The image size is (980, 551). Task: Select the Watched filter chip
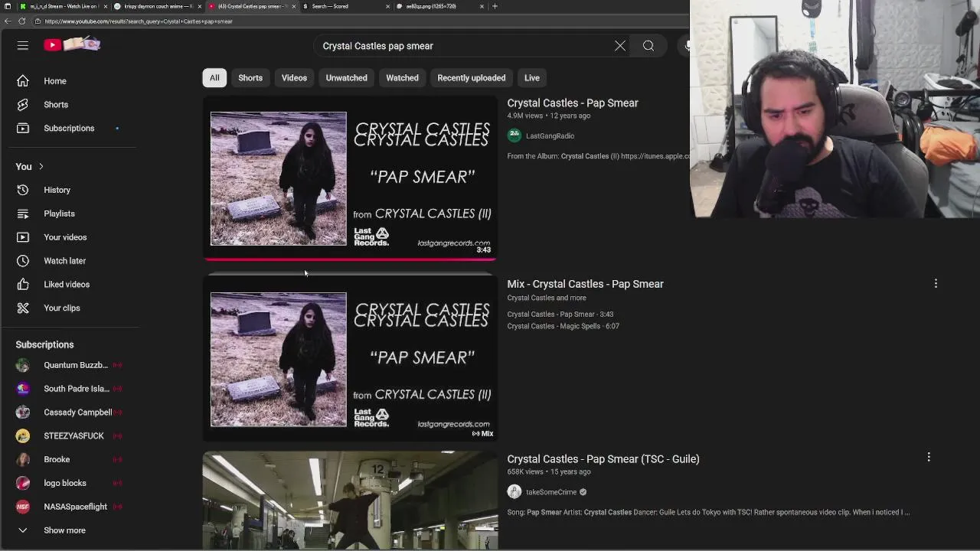402,78
